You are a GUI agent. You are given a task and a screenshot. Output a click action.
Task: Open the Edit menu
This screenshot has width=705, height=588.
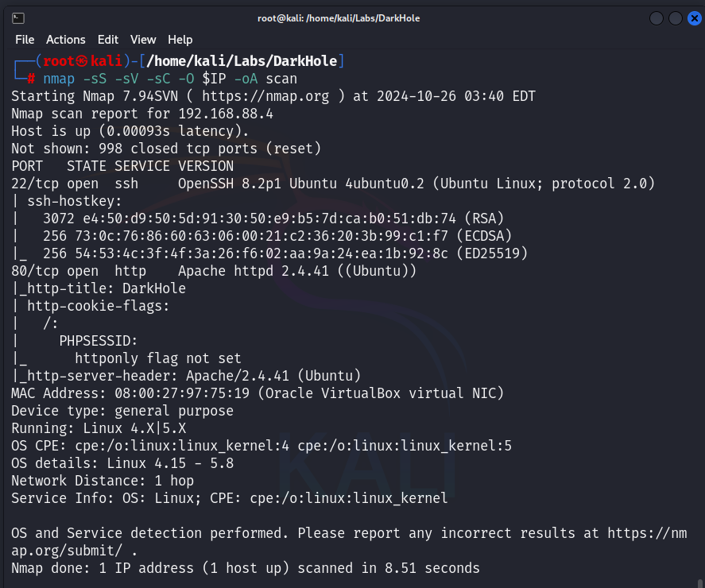point(108,40)
